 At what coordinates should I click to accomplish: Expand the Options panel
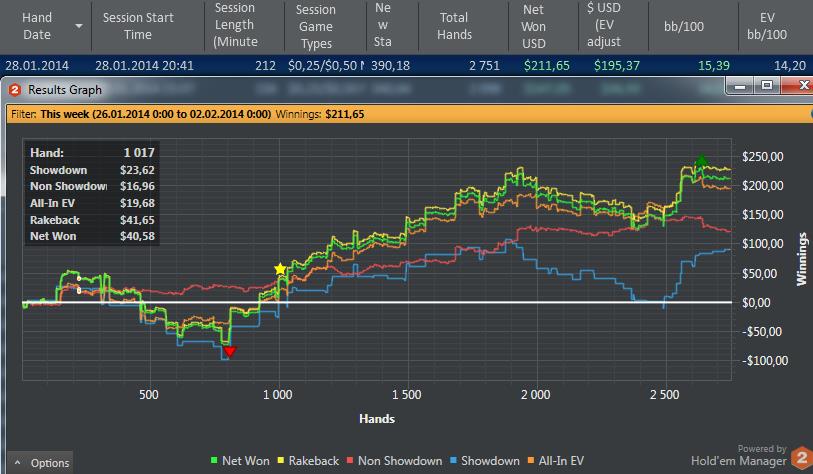tap(41, 463)
